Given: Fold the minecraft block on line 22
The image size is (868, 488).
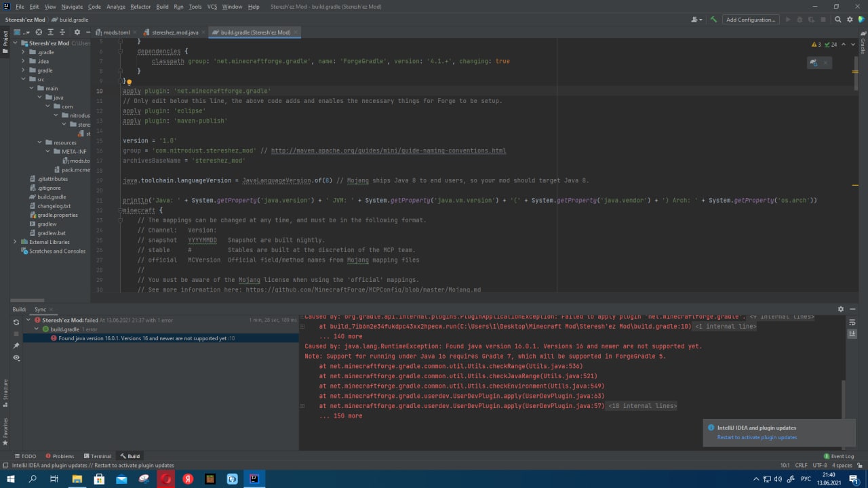Looking at the screenshot, I should click(119, 211).
